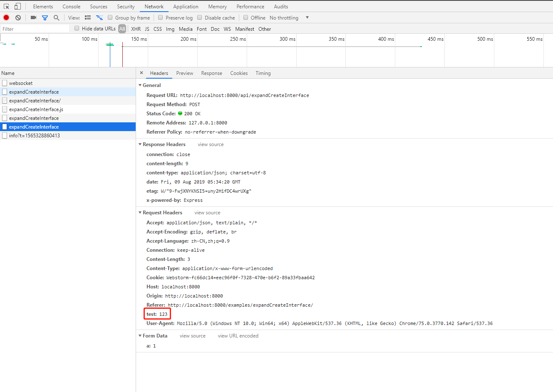Open the Timing tab of the request
553x392 pixels.
pyautogui.click(x=263, y=73)
